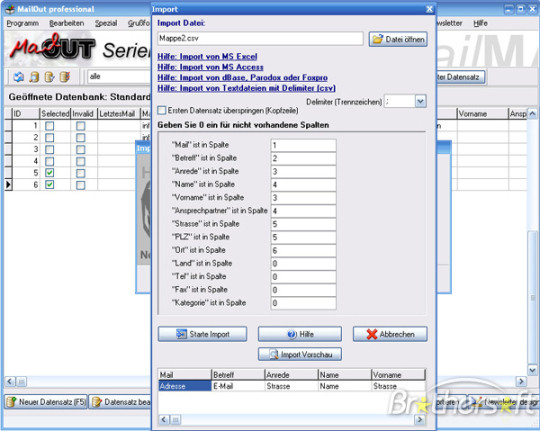This screenshot has width=540, height=431.
Task: Click the "Kategorie" ist in Spalte field
Action: click(x=303, y=303)
